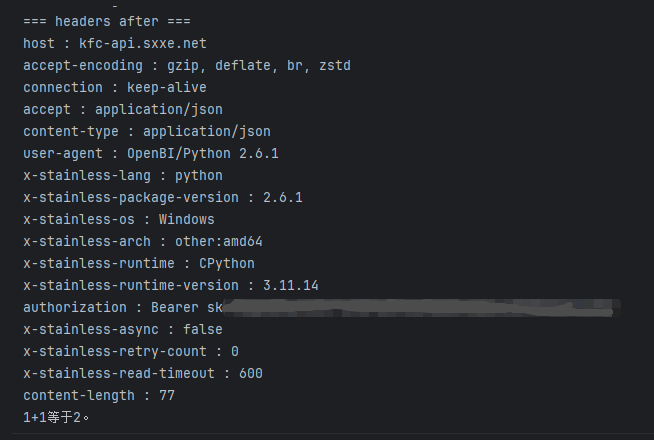Click the runtime-version 3.11.14 value

click(x=290, y=286)
